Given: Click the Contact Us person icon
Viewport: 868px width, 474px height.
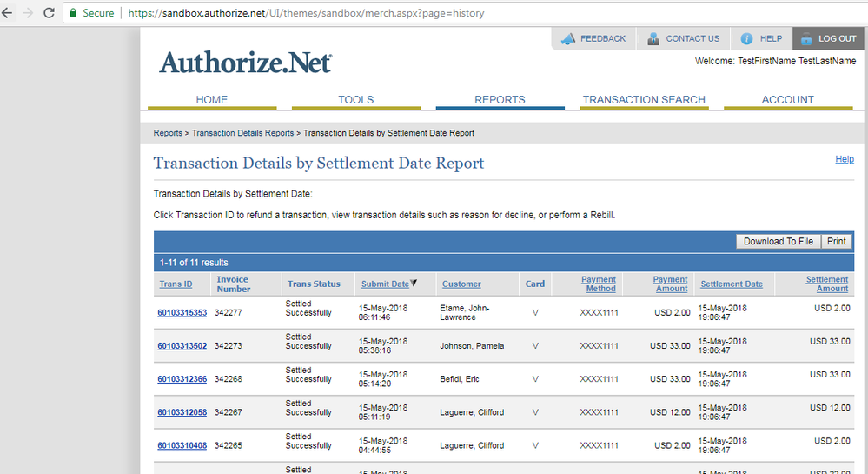Looking at the screenshot, I should (x=653, y=39).
